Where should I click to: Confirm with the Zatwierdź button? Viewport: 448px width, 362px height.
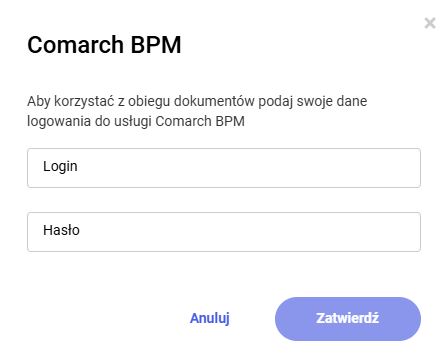click(348, 319)
